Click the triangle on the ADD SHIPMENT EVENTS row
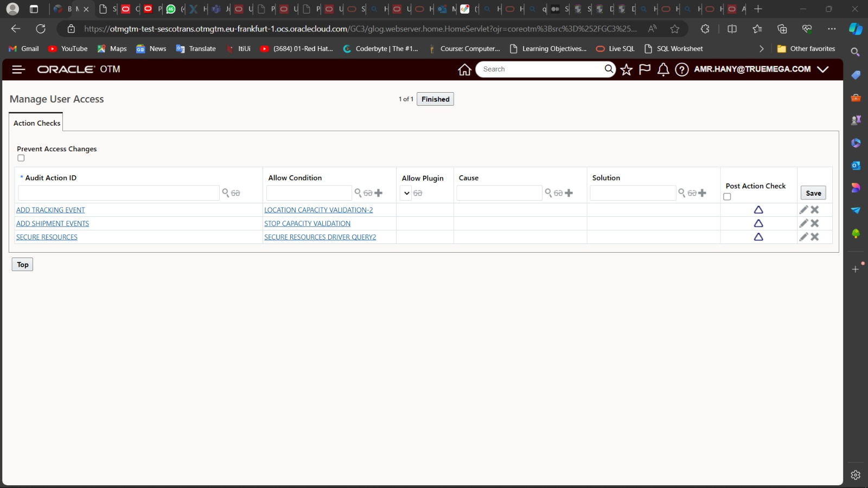868x488 pixels. point(758,223)
